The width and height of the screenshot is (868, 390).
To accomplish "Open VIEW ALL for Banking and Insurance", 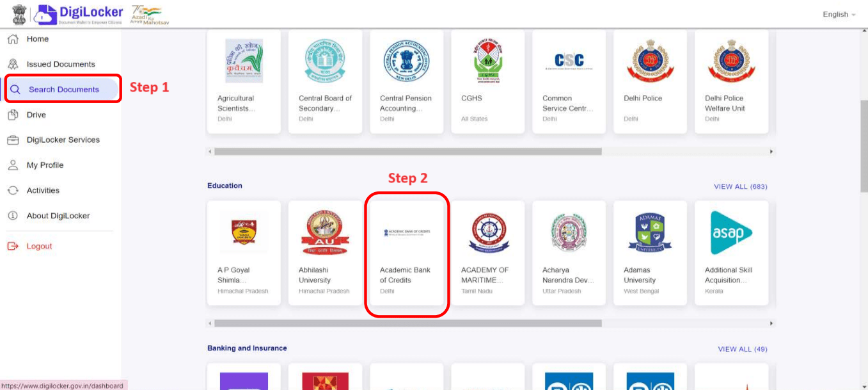I will click(741, 349).
